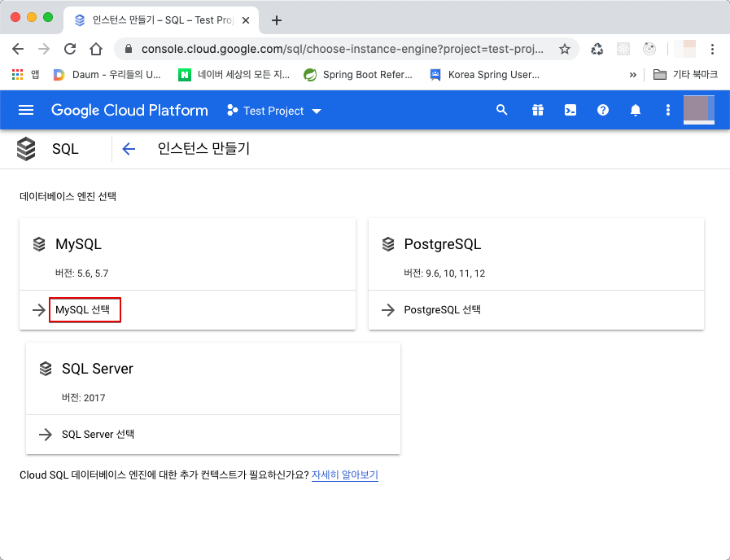Click the browser forward arrow
Screen dimensions: 730x560
point(44,49)
